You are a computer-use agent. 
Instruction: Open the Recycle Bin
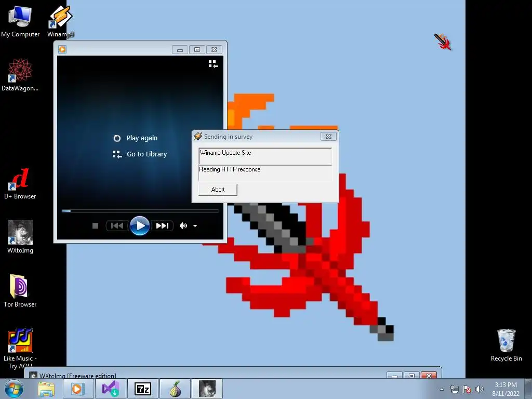(x=506, y=345)
